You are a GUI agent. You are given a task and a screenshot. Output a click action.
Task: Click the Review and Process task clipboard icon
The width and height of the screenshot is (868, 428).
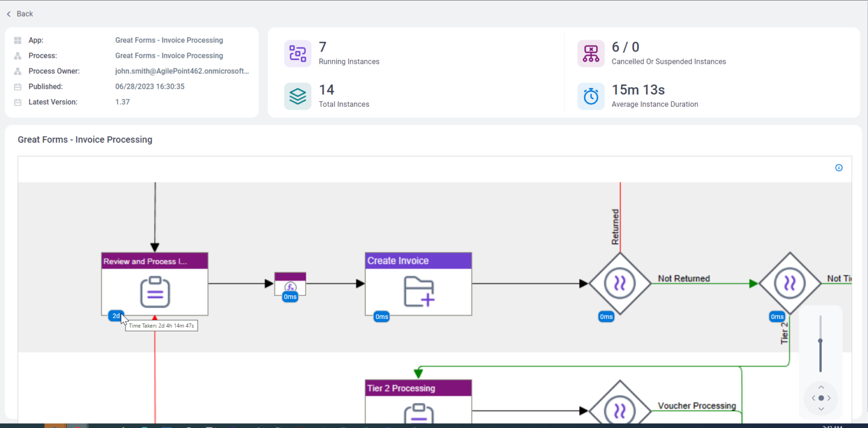coord(154,290)
